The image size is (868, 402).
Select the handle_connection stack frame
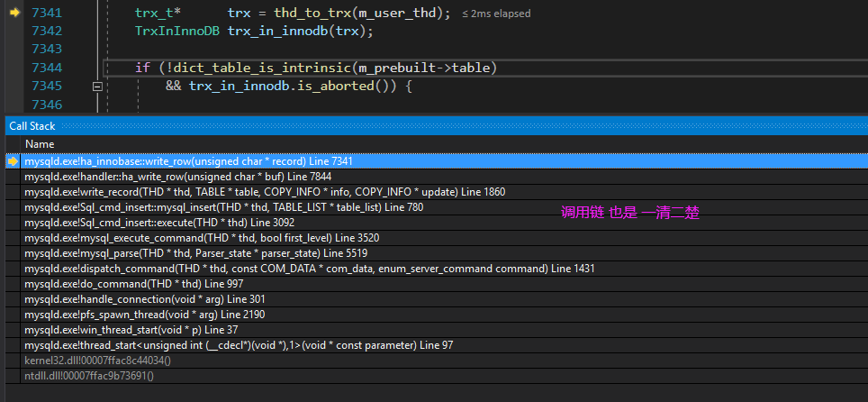[144, 299]
